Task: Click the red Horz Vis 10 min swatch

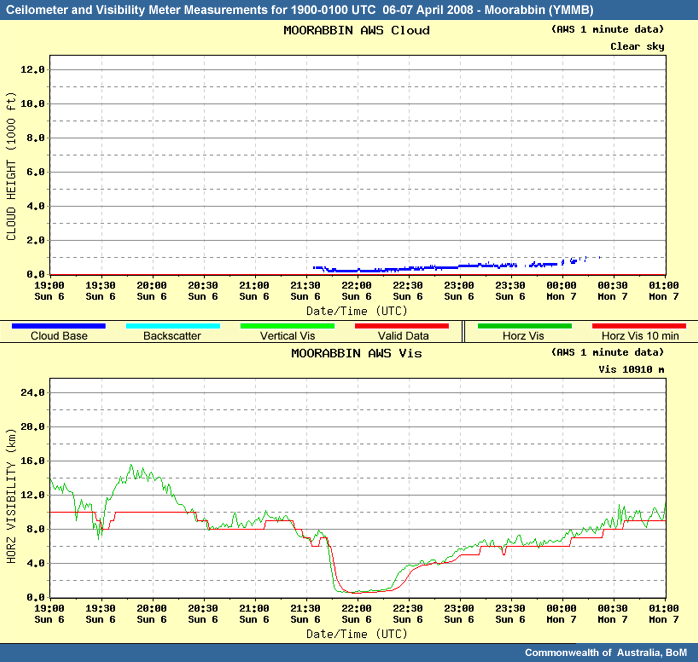Action: pyautogui.click(x=639, y=326)
